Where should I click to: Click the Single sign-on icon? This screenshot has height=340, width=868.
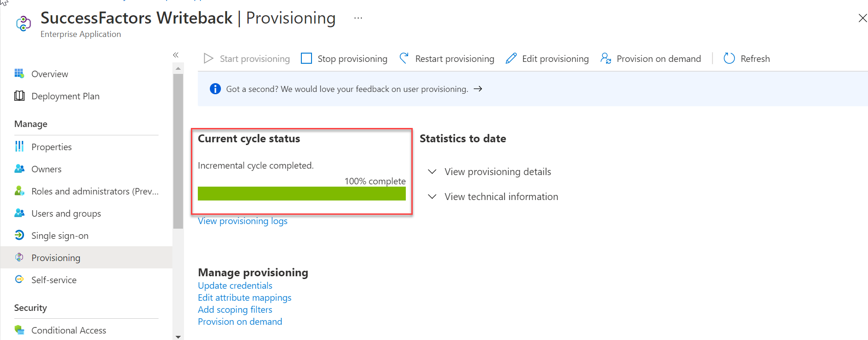tap(19, 235)
